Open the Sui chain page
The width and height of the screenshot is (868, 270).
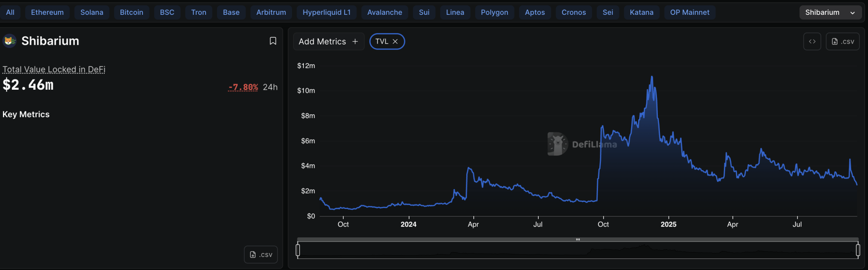point(424,12)
